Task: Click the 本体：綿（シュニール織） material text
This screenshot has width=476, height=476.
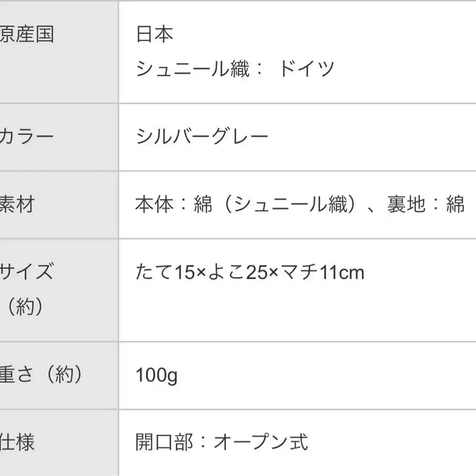Action: 244,205
